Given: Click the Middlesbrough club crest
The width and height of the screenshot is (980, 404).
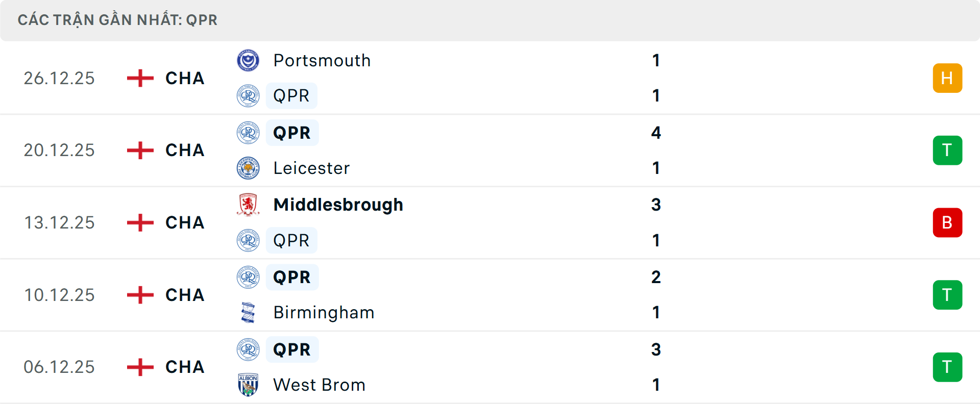Looking at the screenshot, I should tap(248, 205).
